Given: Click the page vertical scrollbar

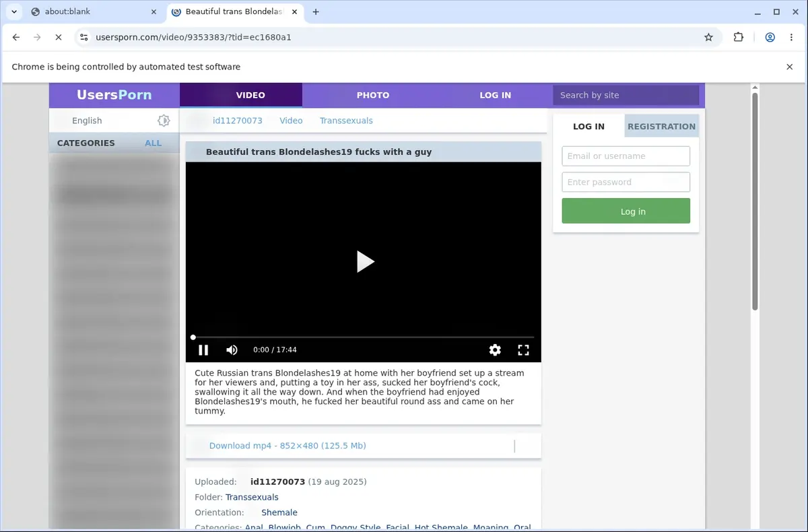Looking at the screenshot, I should [755, 202].
